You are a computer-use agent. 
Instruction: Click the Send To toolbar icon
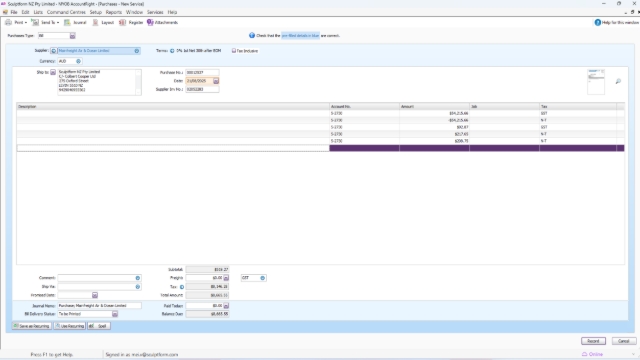pos(35,22)
